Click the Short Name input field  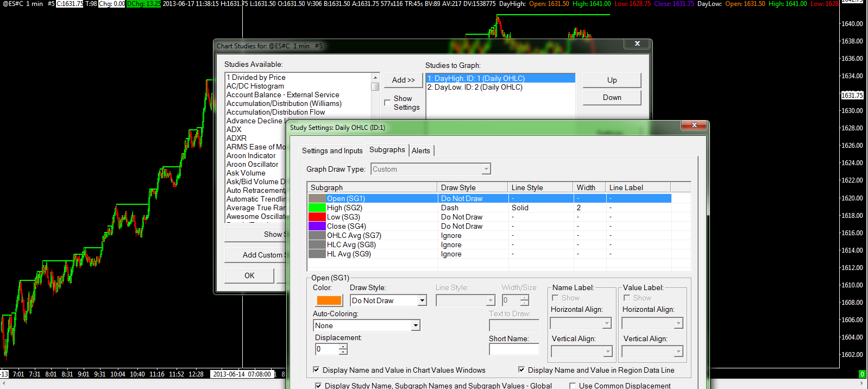[514, 349]
